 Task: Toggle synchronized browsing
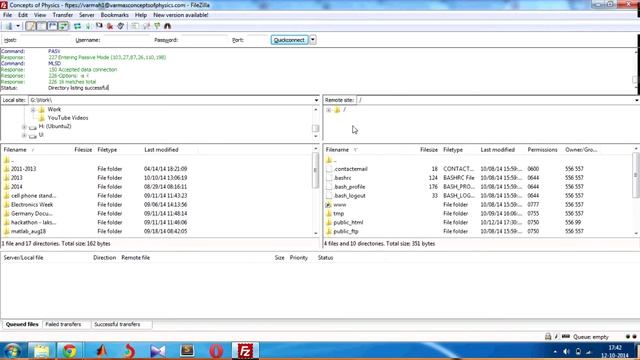(157, 26)
